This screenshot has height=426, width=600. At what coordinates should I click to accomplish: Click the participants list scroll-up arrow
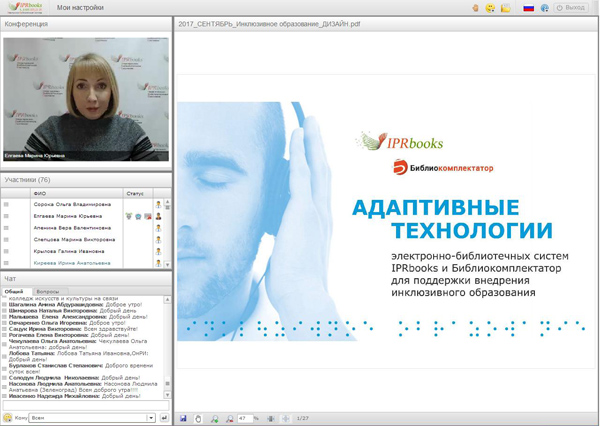[167, 202]
